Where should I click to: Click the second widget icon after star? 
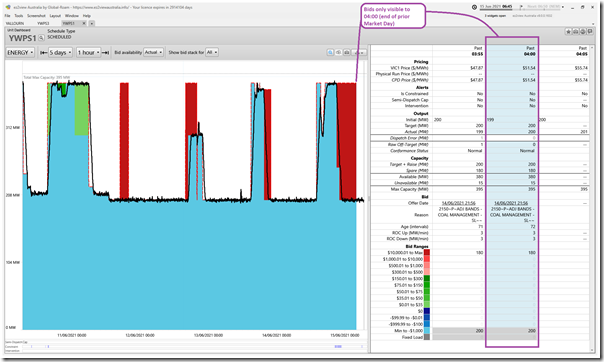coord(575,32)
